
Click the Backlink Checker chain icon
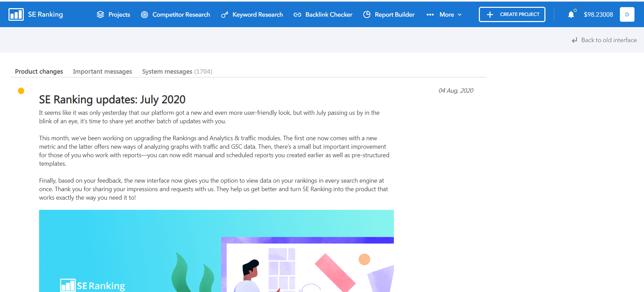(297, 15)
